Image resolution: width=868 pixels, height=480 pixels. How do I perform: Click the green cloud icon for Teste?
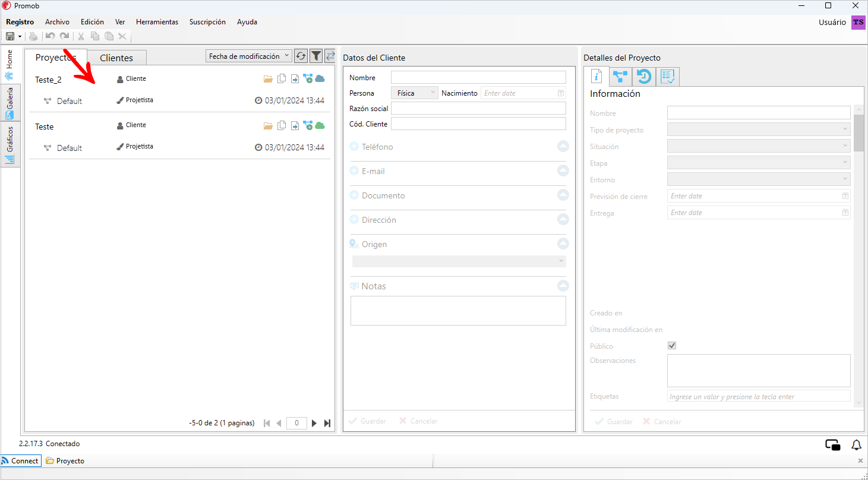(320, 125)
